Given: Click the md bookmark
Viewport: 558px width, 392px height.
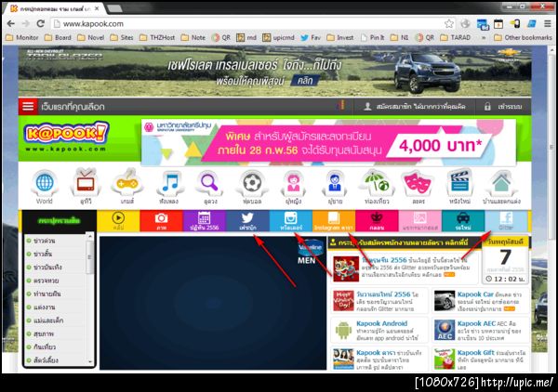Looking at the screenshot, I should click(x=246, y=37).
